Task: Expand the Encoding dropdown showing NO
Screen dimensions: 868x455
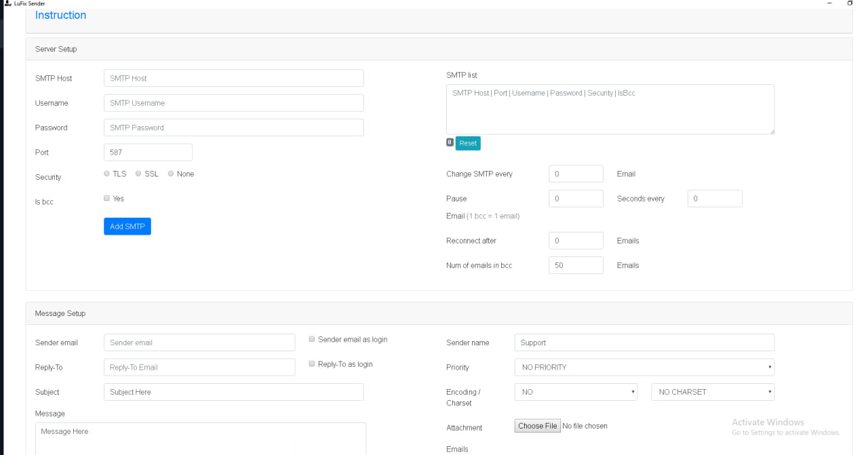Action: click(576, 392)
